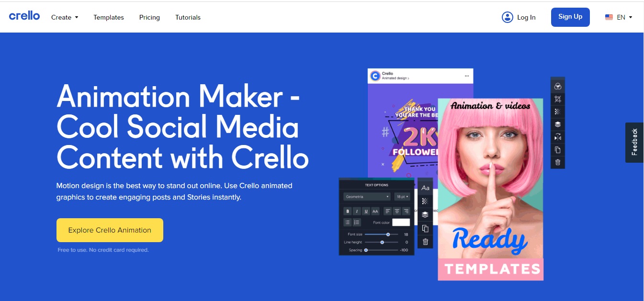Click the Log In link
Image resolution: width=644 pixels, height=301 pixels.
[x=519, y=17]
